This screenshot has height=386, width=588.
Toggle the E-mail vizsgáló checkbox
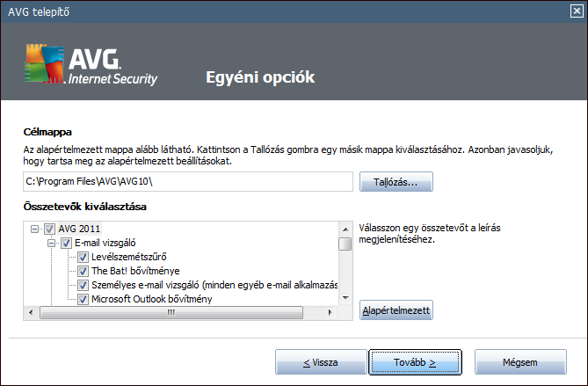66,243
